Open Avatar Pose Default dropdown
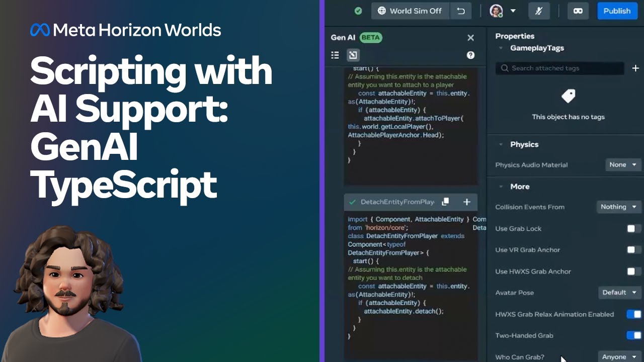The width and height of the screenshot is (644, 362). tap(620, 292)
